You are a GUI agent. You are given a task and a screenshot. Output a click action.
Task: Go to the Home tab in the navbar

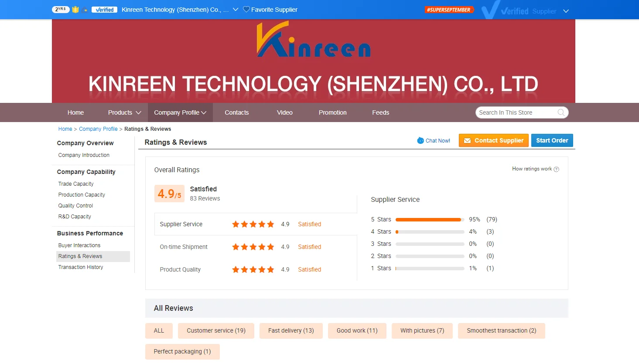75,112
